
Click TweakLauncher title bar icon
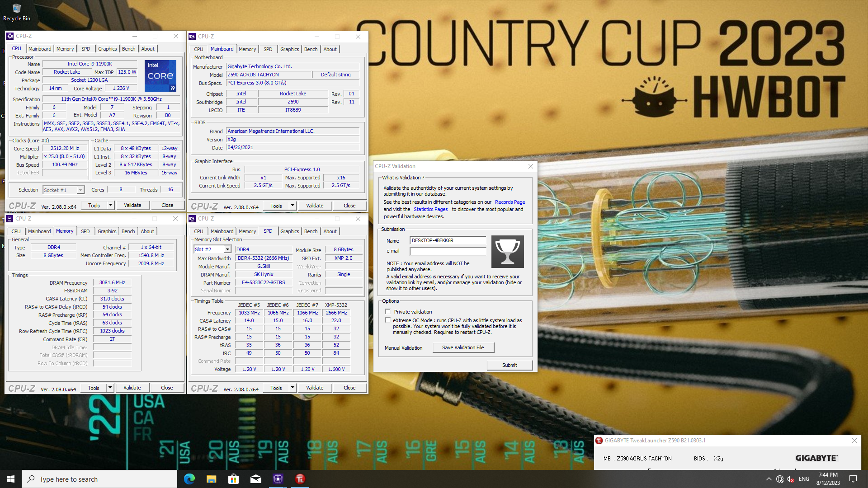click(x=599, y=441)
